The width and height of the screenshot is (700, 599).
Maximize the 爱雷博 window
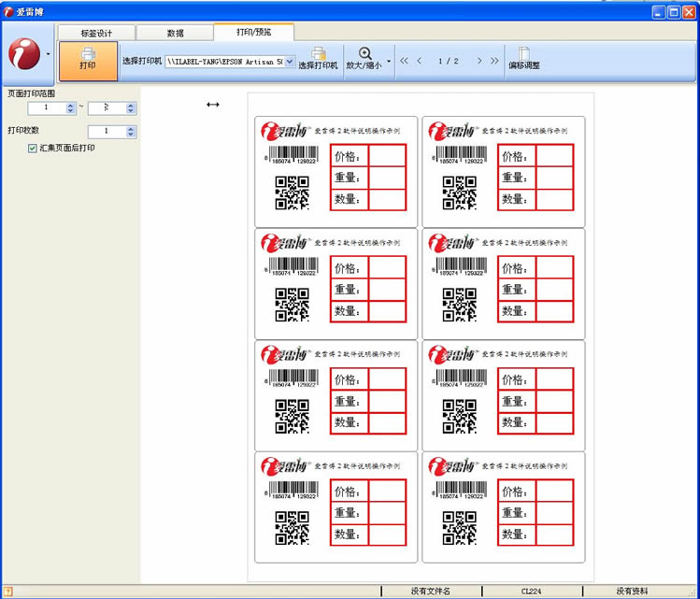[674, 12]
